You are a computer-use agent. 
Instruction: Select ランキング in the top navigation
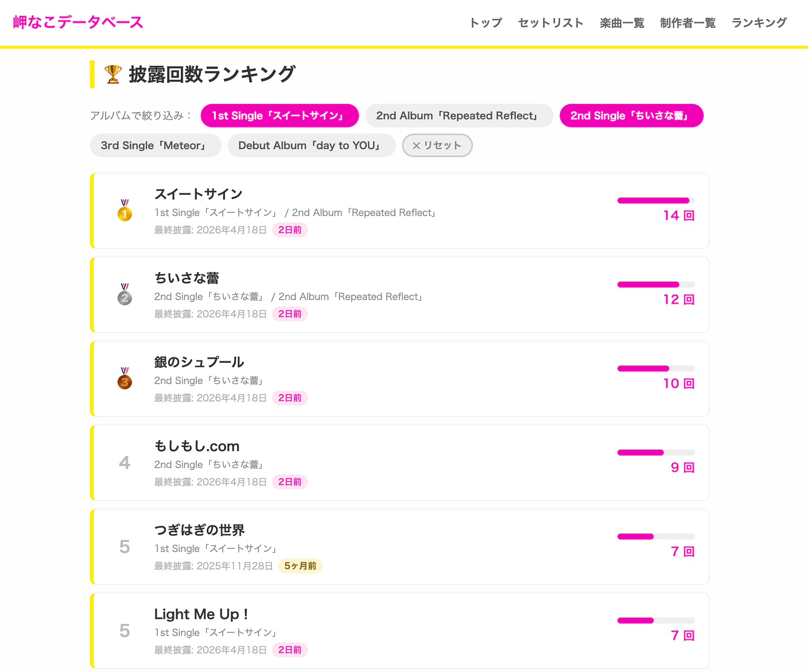pos(759,23)
